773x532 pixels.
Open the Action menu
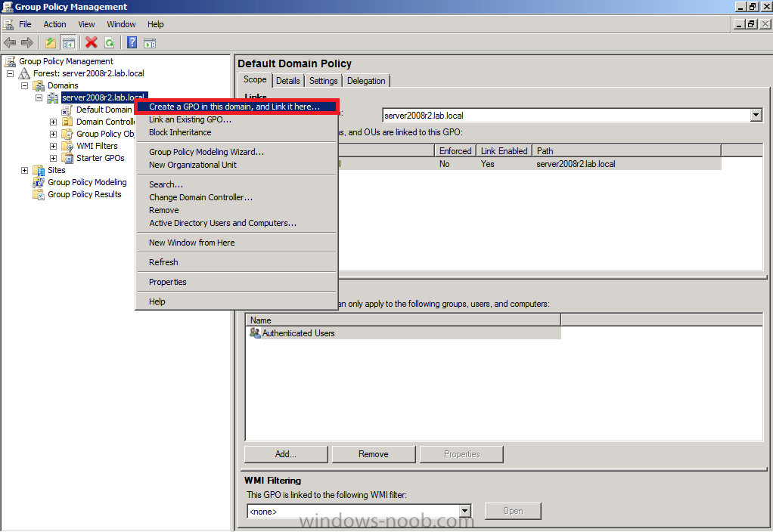pyautogui.click(x=54, y=24)
